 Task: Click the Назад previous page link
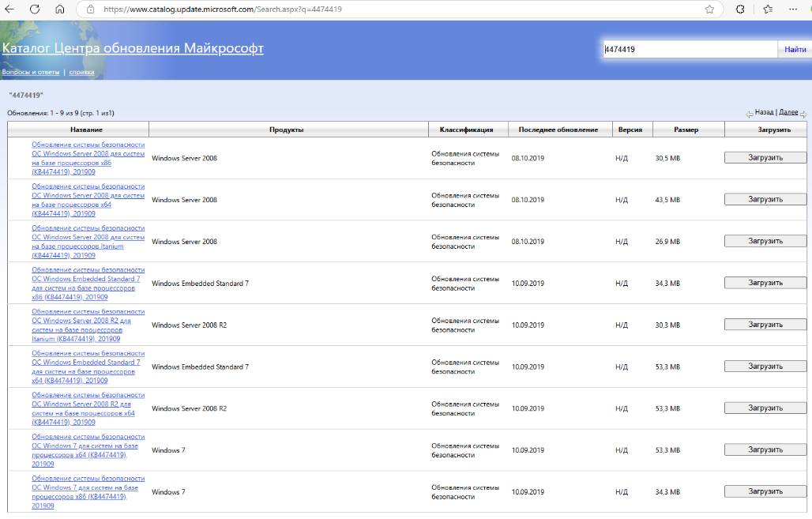pyautogui.click(x=764, y=112)
